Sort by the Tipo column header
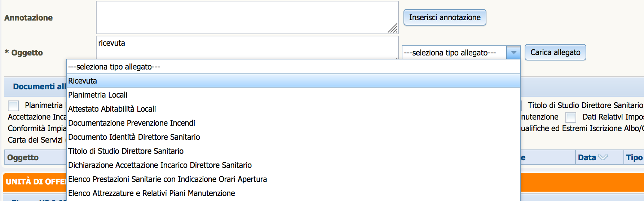 tap(634, 157)
